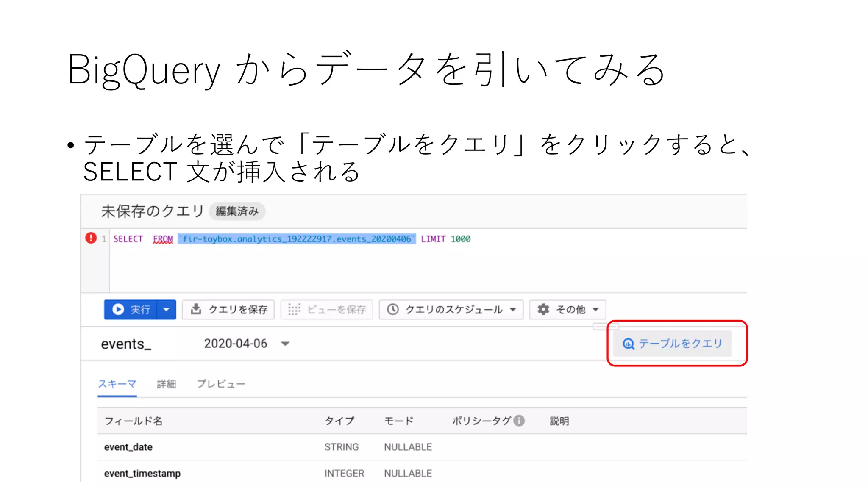Viewport: 868px width, 488px height.
Task: Click the events_ table name label
Action: click(x=126, y=344)
